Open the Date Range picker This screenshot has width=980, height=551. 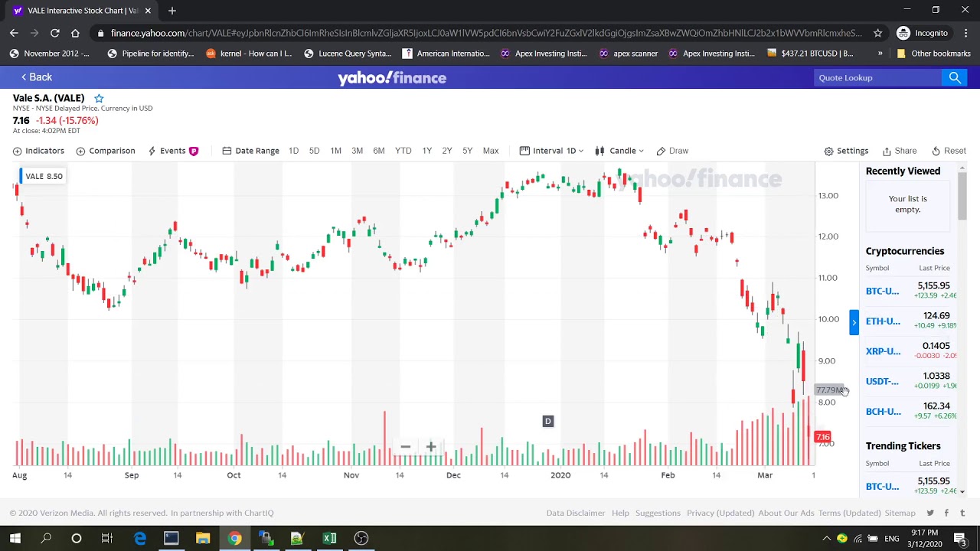click(x=250, y=151)
